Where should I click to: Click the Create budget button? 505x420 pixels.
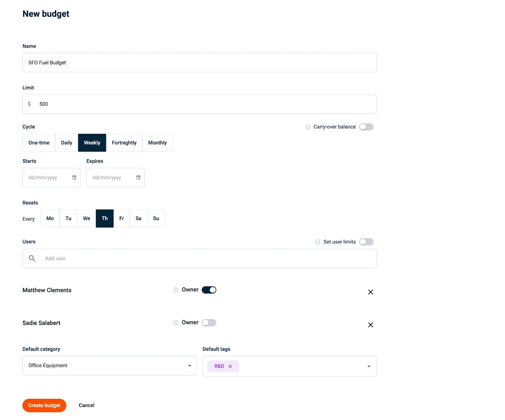click(x=44, y=405)
